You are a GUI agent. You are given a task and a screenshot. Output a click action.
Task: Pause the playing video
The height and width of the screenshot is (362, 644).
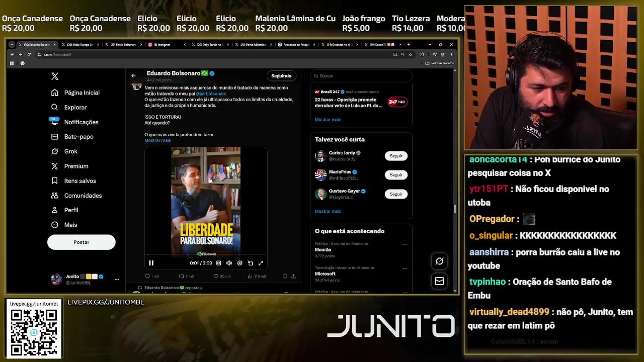151,263
